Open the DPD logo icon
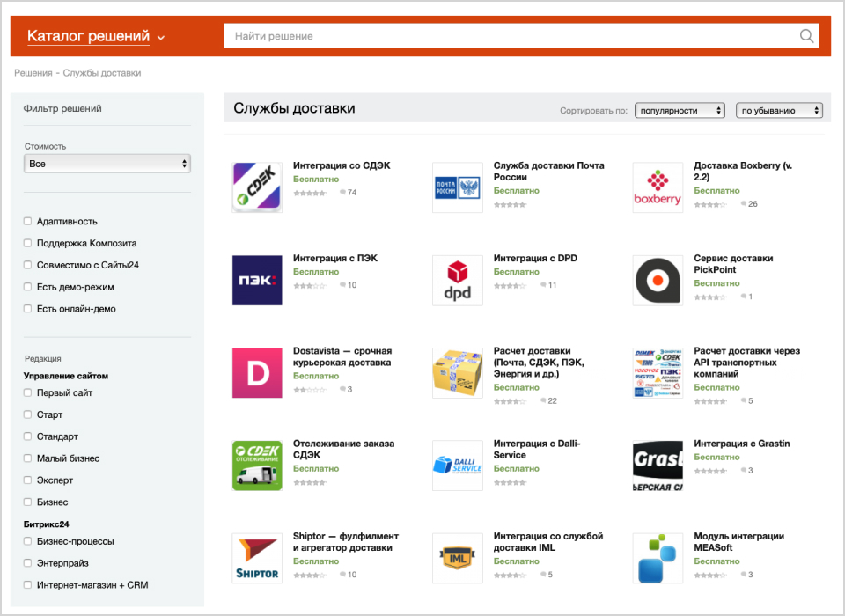The height and width of the screenshot is (616, 845). click(x=457, y=280)
